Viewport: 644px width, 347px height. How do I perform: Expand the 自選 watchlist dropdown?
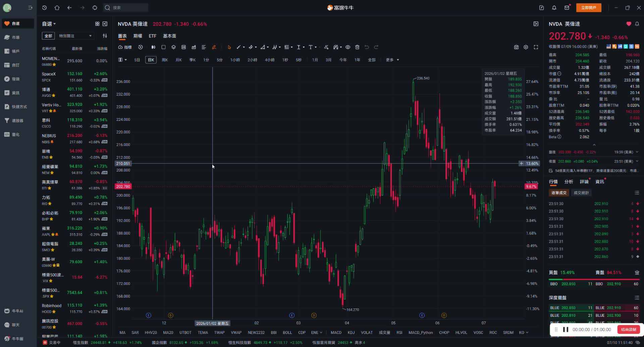coord(49,24)
